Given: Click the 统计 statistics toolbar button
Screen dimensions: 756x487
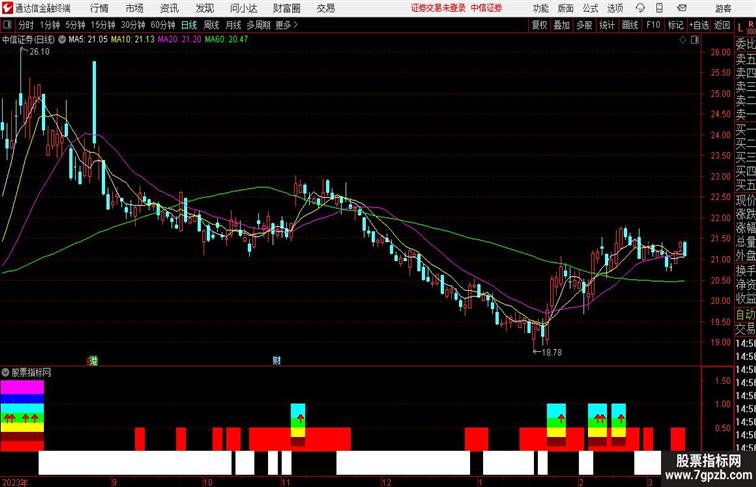Looking at the screenshot, I should 607,25.
